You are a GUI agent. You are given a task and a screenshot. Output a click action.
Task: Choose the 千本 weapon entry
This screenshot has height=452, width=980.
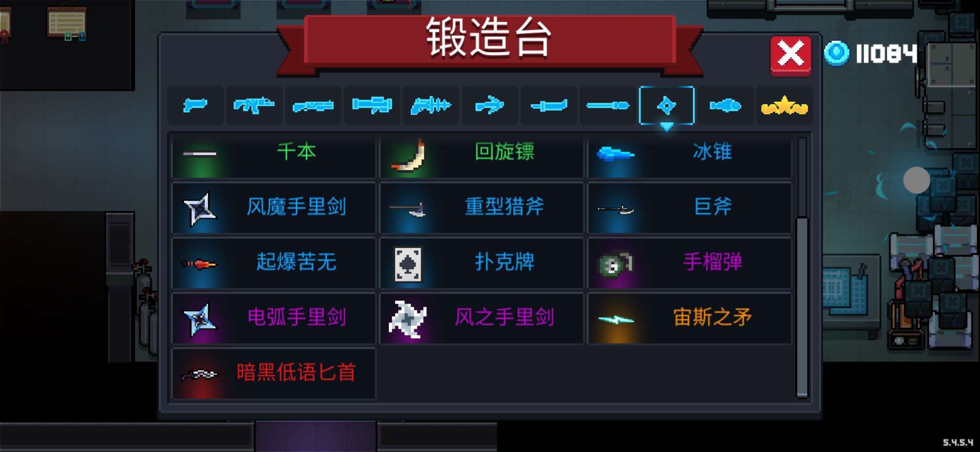click(x=273, y=155)
